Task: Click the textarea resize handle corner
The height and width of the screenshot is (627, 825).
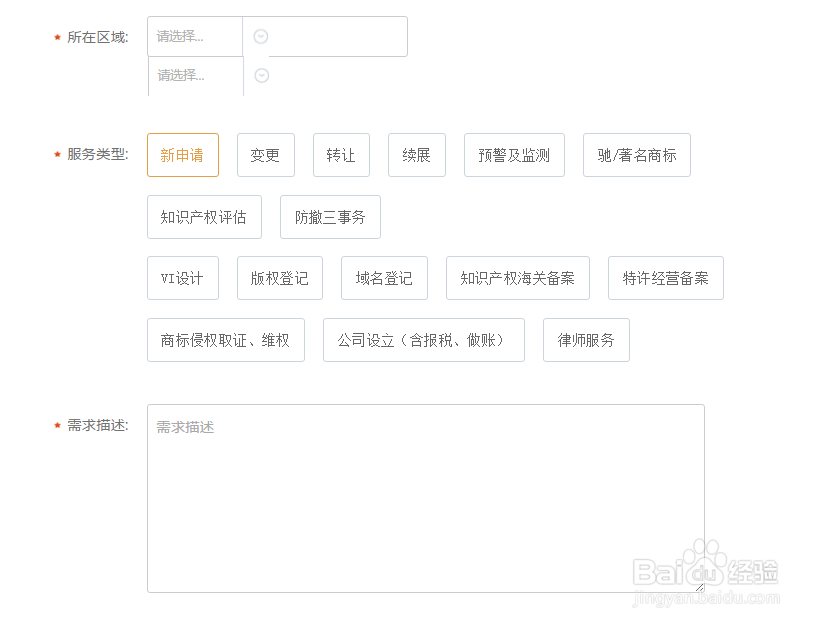Action: pos(699,588)
